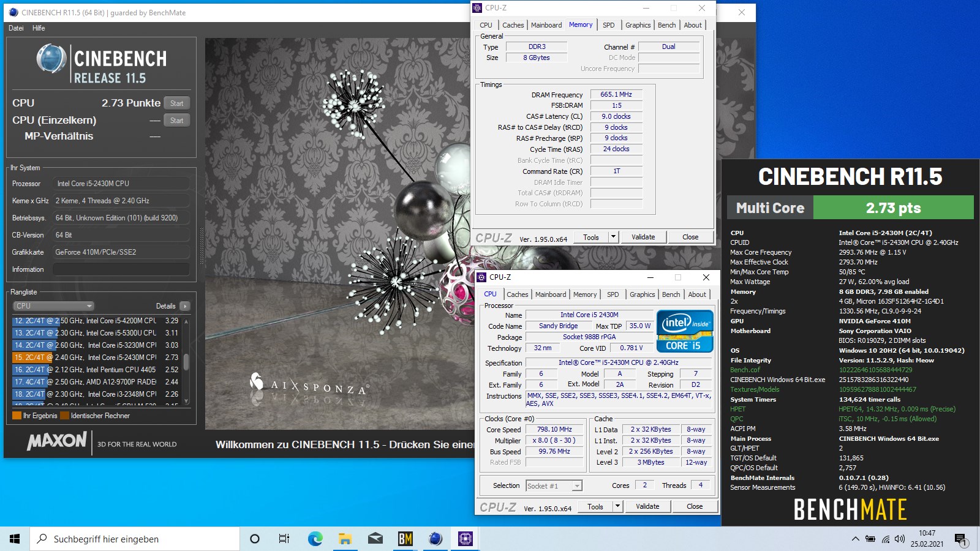The width and height of the screenshot is (980, 551).
Task: Open CPU dropdown in Rangliste
Action: tap(53, 306)
